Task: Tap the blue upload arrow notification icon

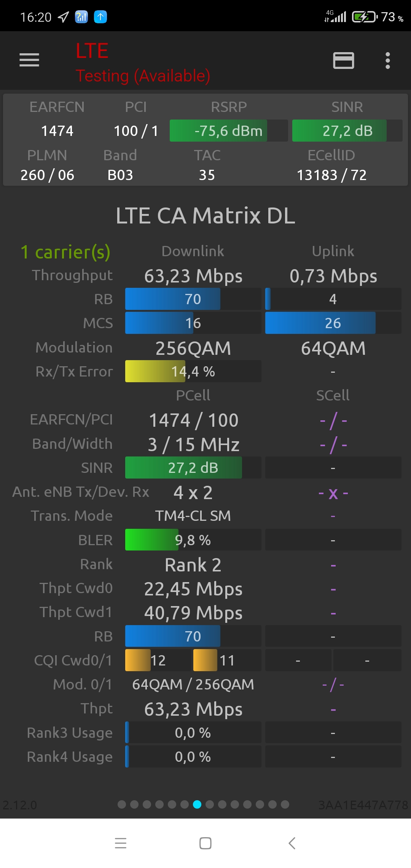Action: pos(100,17)
